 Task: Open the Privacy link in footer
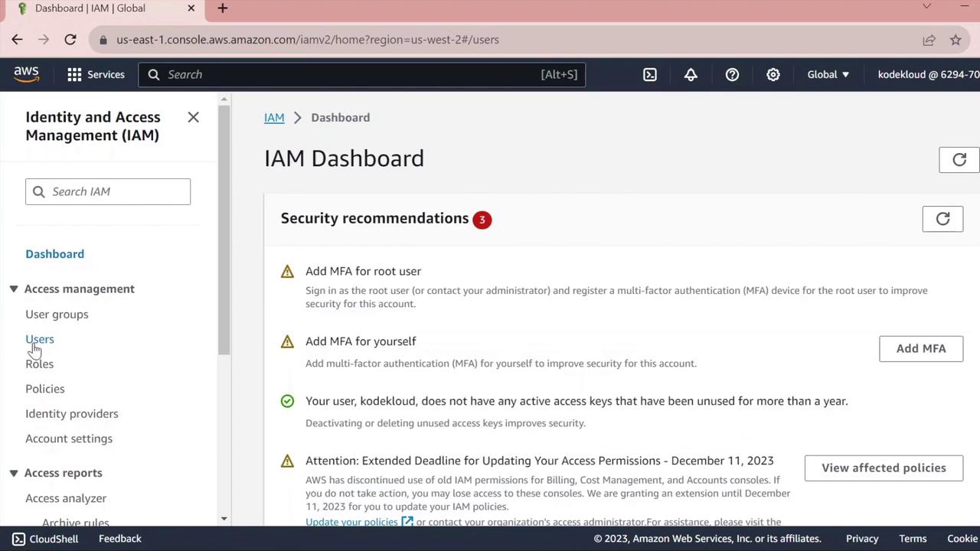pos(862,539)
